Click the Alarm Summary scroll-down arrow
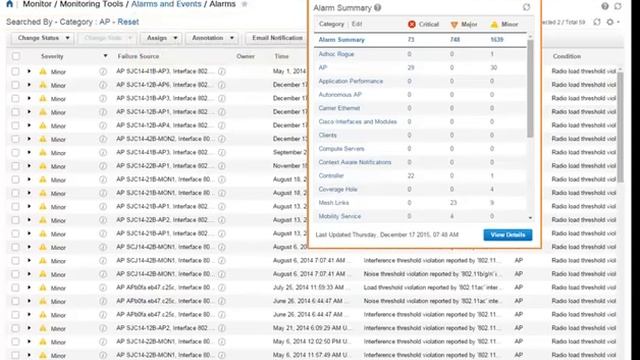This screenshot has height=360, width=640. click(530, 218)
